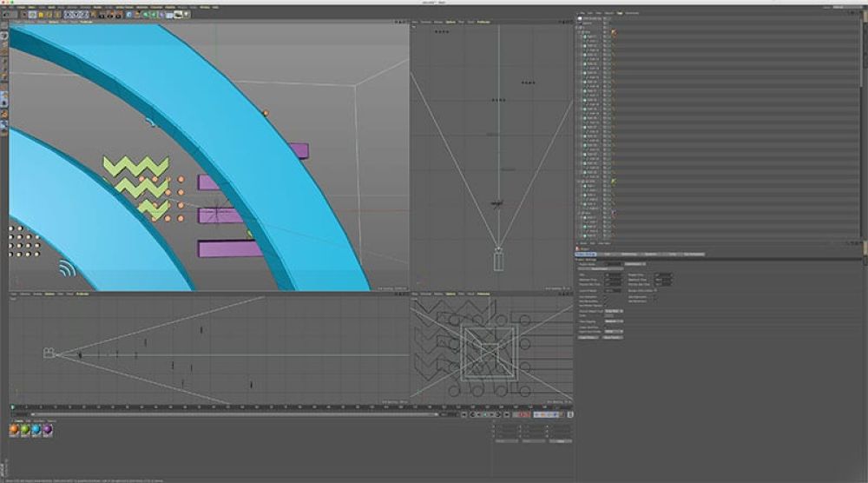Image resolution: width=868 pixels, height=483 pixels.
Task: Select the blue material swatch
Action: tap(37, 430)
